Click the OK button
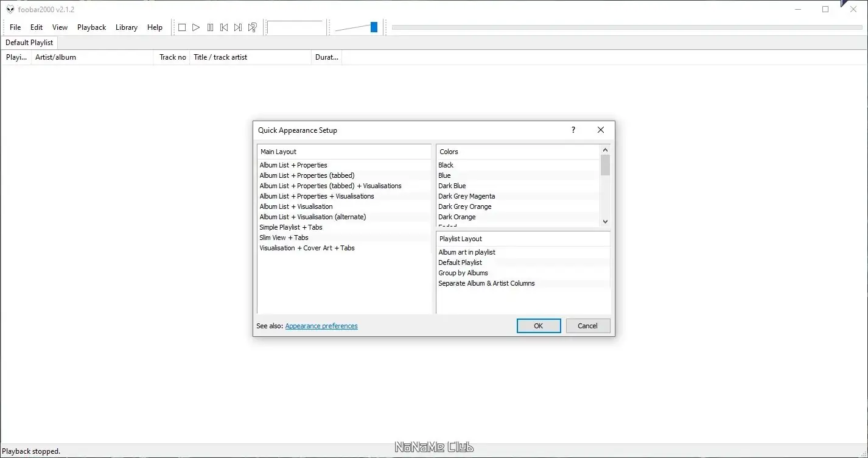The height and width of the screenshot is (458, 868). click(539, 326)
